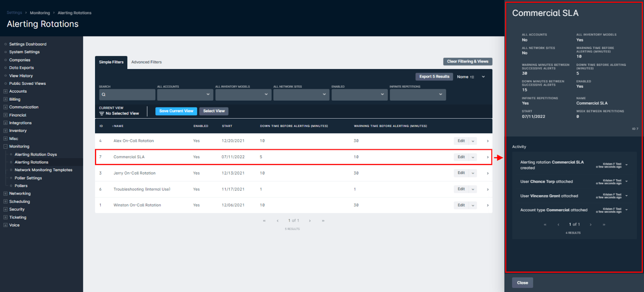Sort table by Name column header
The height and width of the screenshot is (292, 644).
[118, 126]
